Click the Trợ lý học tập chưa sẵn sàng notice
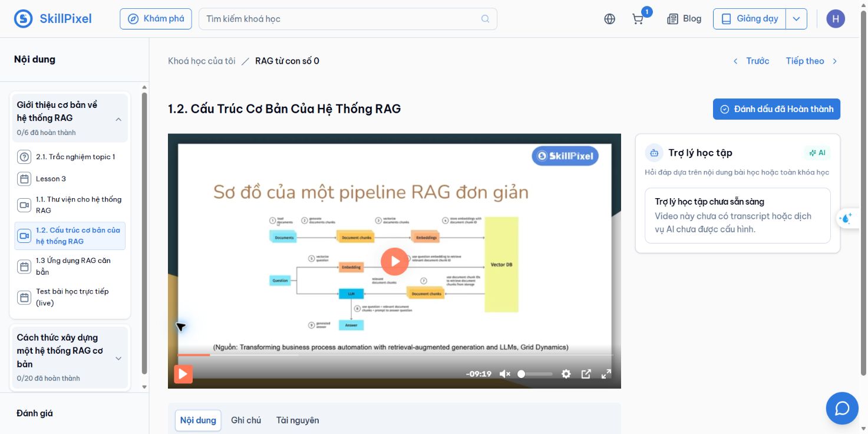The height and width of the screenshot is (434, 868). pyautogui.click(x=738, y=215)
